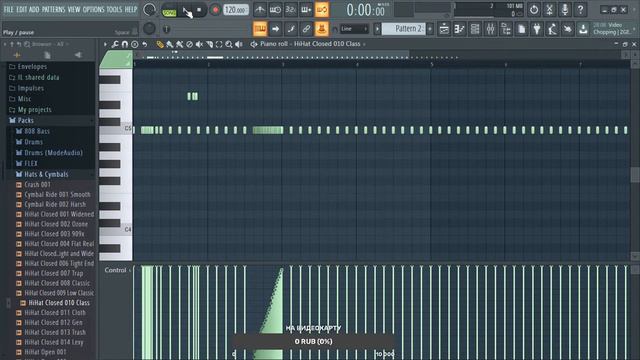640x360 pixels.
Task: Open the Tempo tapper icon
Action: tap(553, 29)
